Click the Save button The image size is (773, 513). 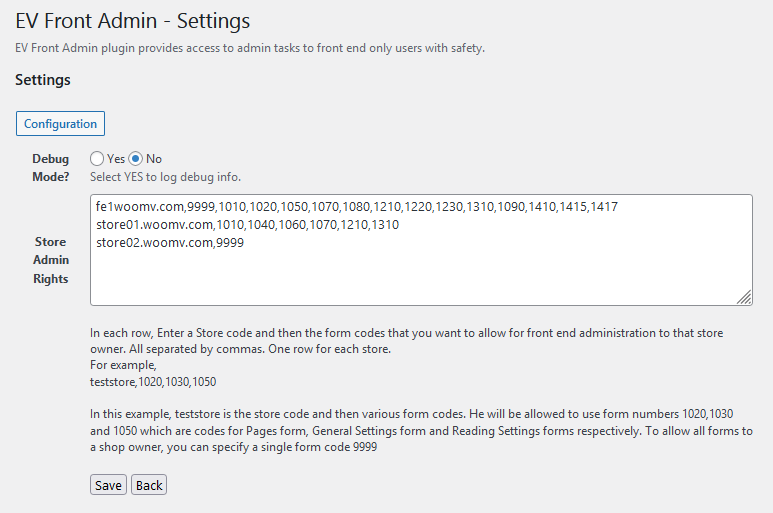[x=108, y=485]
